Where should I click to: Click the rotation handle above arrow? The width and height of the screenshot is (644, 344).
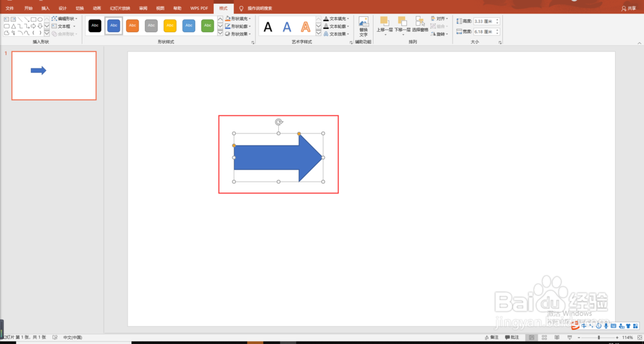(x=278, y=122)
